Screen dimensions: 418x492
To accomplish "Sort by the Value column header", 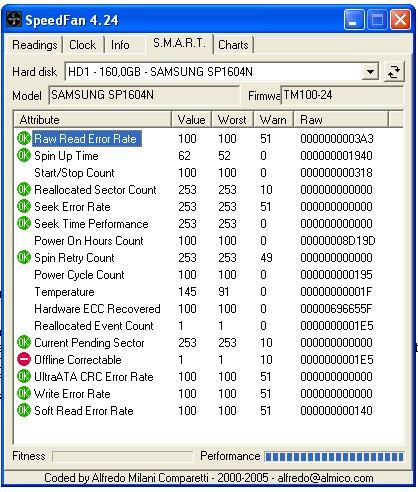I will pyautogui.click(x=191, y=120).
